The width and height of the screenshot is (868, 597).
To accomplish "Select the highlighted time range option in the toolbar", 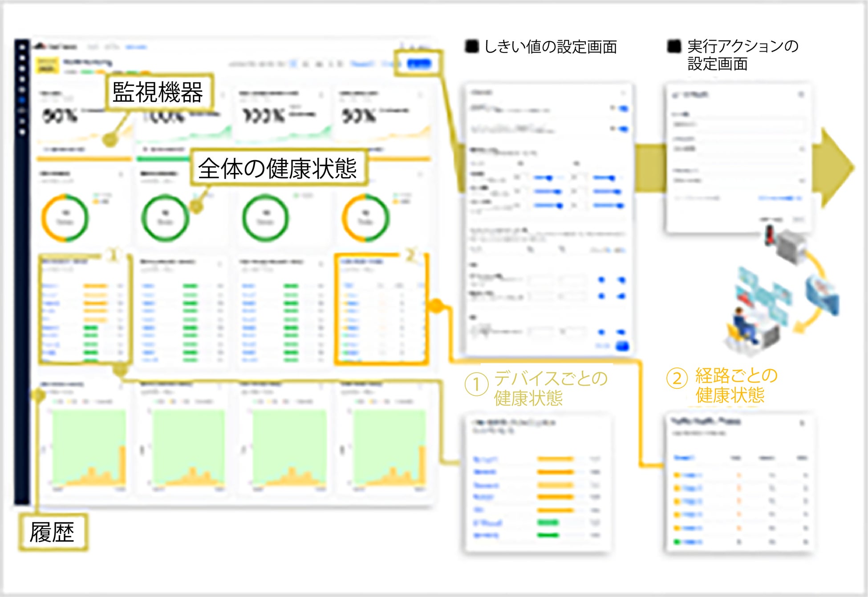I will point(293,64).
